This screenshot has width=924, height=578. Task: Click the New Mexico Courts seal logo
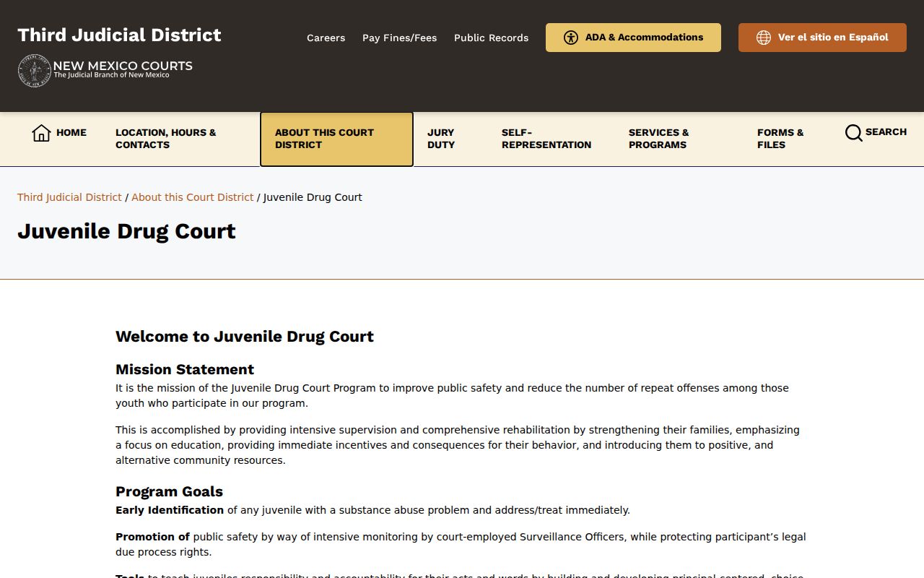point(34,71)
